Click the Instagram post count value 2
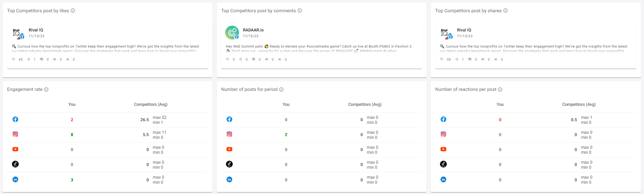644x194 pixels. [286, 135]
